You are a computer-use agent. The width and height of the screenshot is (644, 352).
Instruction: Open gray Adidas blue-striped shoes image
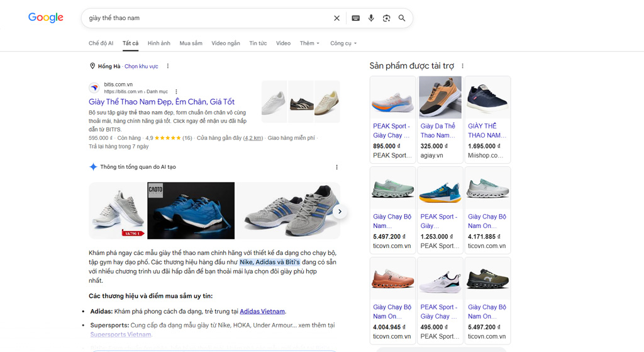[287, 210]
